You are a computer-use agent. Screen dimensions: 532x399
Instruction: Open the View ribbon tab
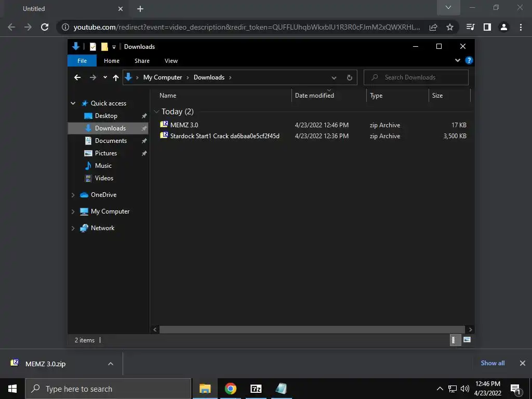(171, 61)
